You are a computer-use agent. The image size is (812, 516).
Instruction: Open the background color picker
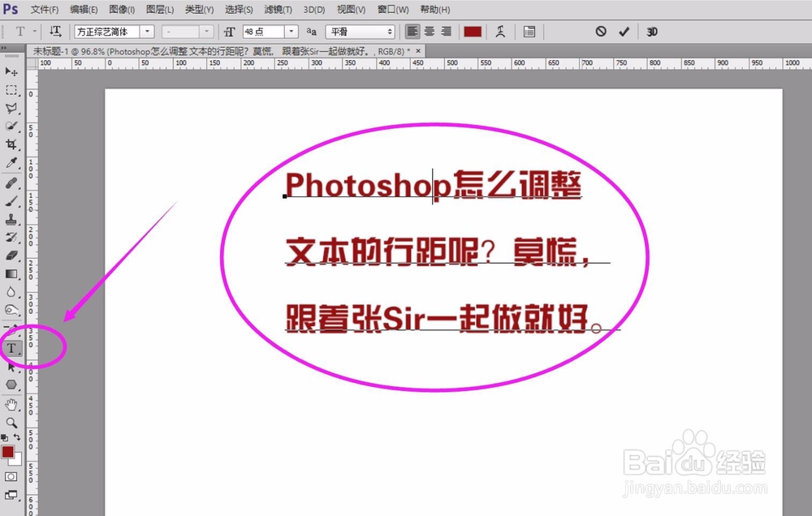tap(17, 459)
